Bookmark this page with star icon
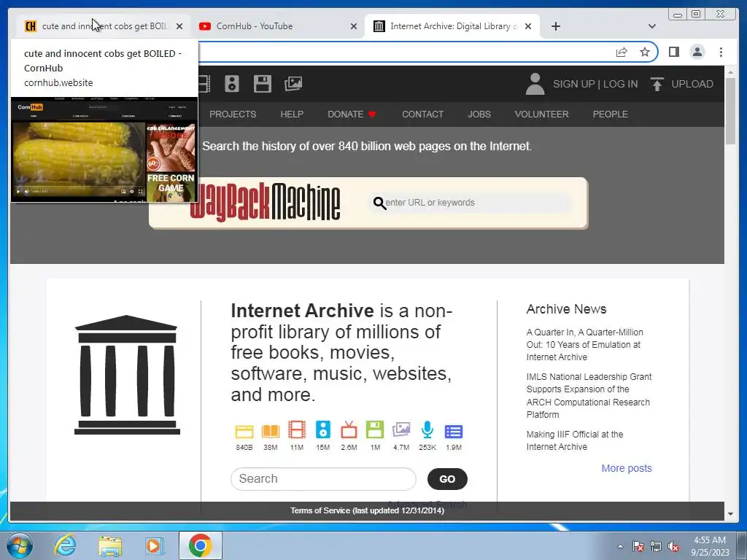The height and width of the screenshot is (560, 747). tap(645, 52)
